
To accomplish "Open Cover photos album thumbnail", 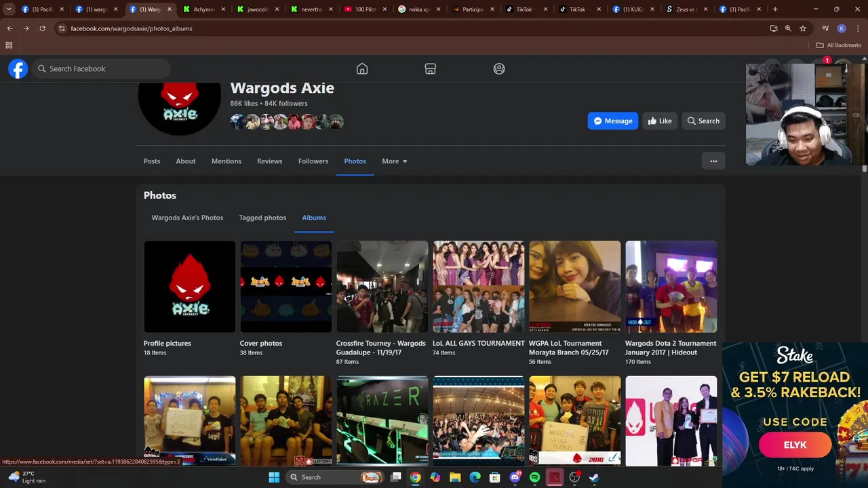I will [x=286, y=287].
